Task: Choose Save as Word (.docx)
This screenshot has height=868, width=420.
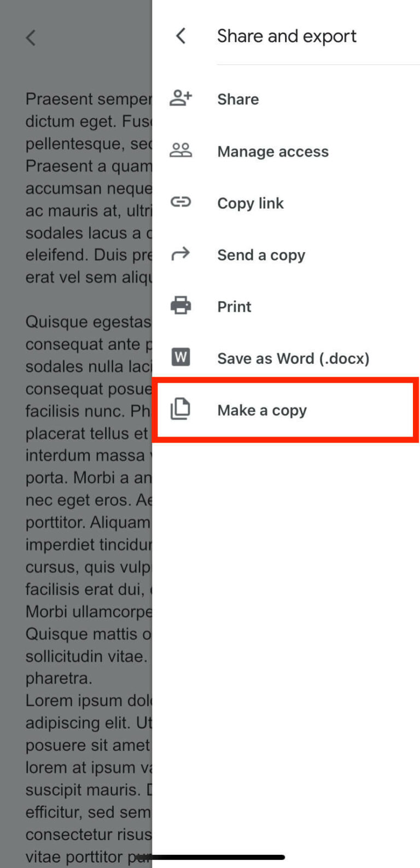Action: 286,358
